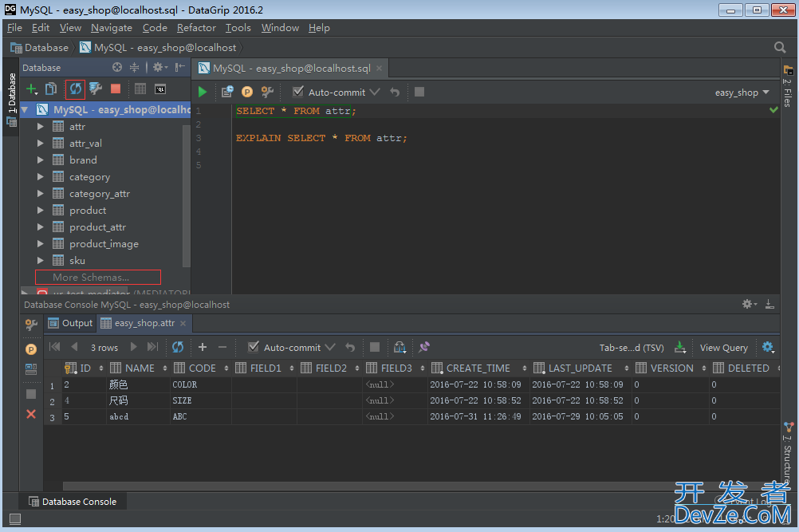Click orange P icon in console sidebar

[31, 349]
